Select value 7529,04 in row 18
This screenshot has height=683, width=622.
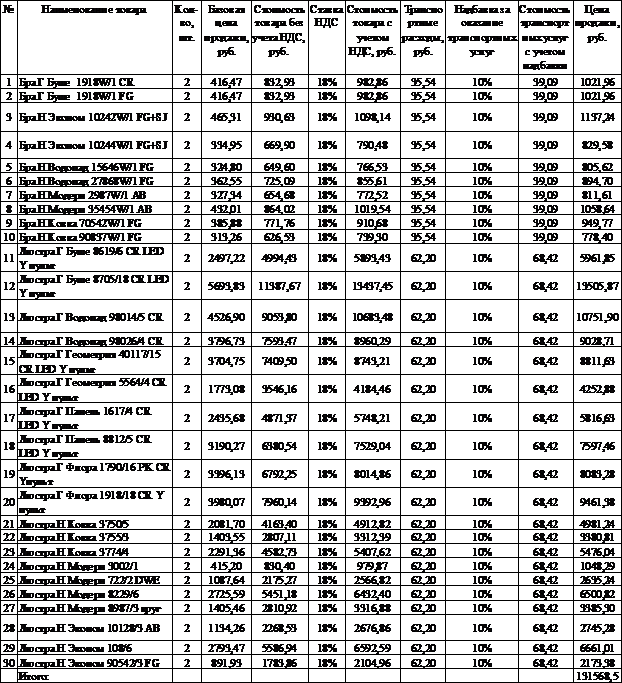click(372, 446)
